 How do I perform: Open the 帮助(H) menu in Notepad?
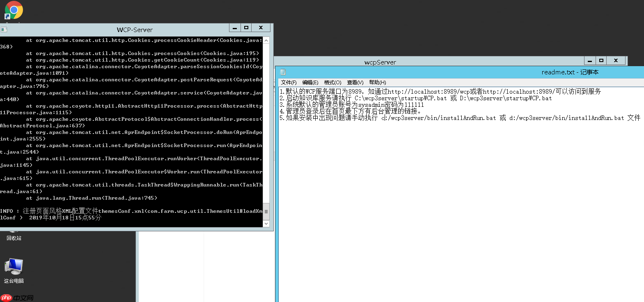[377, 83]
